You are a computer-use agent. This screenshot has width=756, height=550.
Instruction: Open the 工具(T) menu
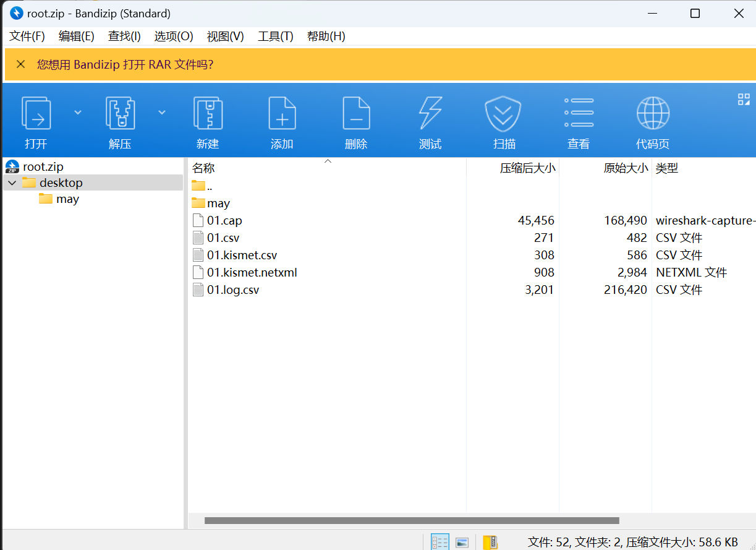[x=276, y=36]
